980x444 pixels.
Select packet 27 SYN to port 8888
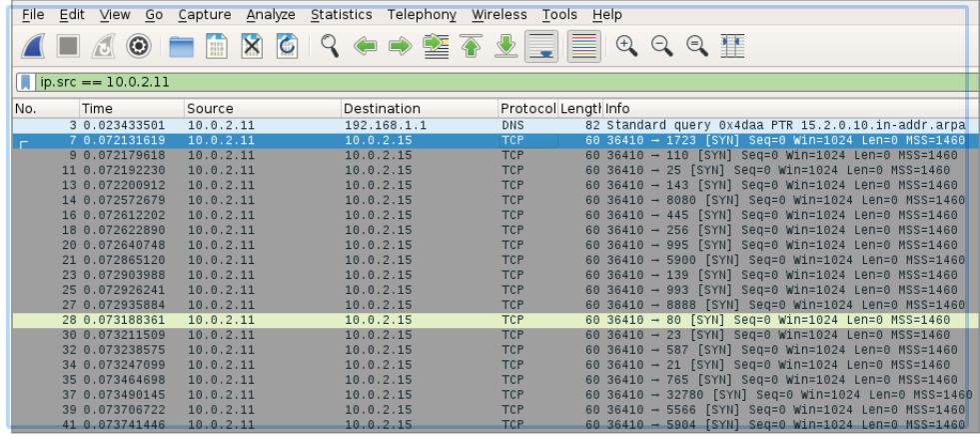[495, 305]
